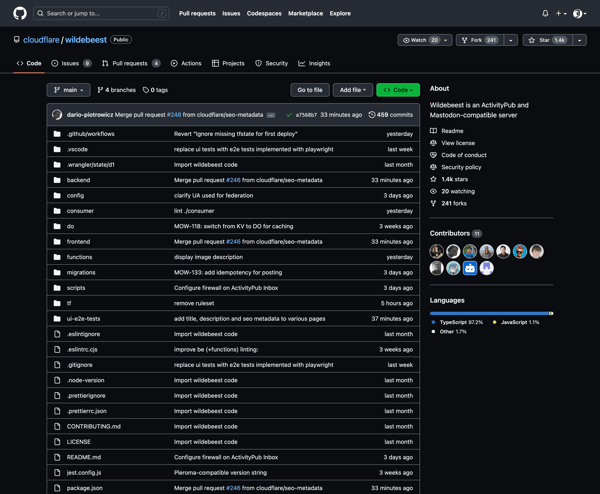Image resolution: width=600 pixels, height=494 pixels.
Task: Open the main branch selector
Action: (68, 90)
